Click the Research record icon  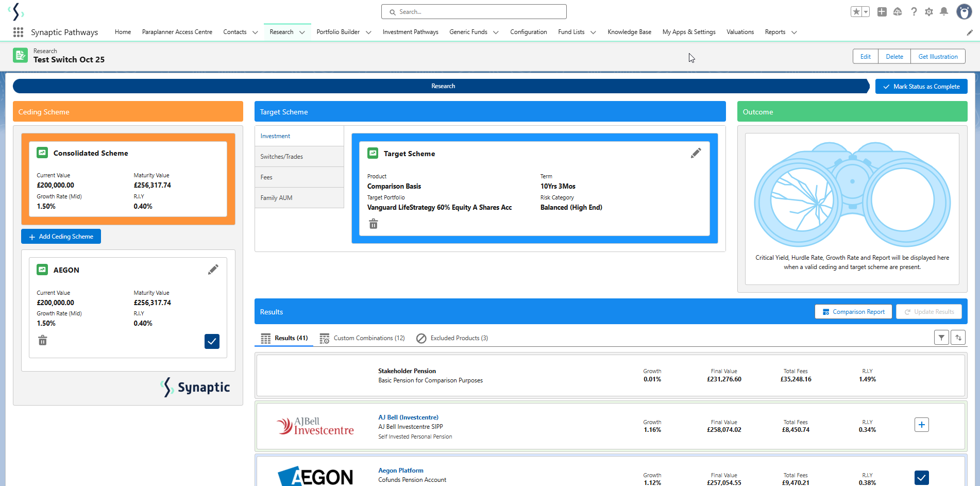(21, 55)
